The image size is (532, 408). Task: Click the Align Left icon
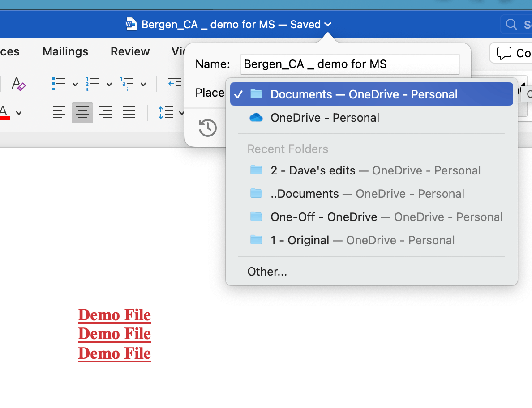59,112
